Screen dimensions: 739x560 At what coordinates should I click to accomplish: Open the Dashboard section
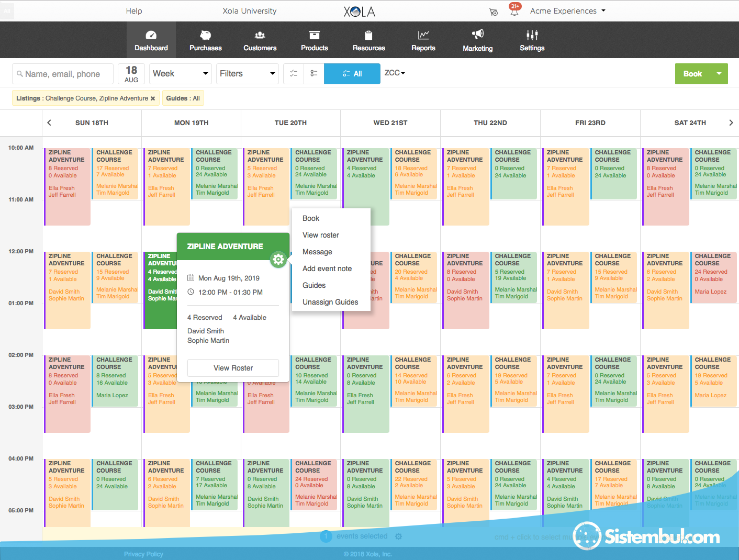pyautogui.click(x=151, y=40)
